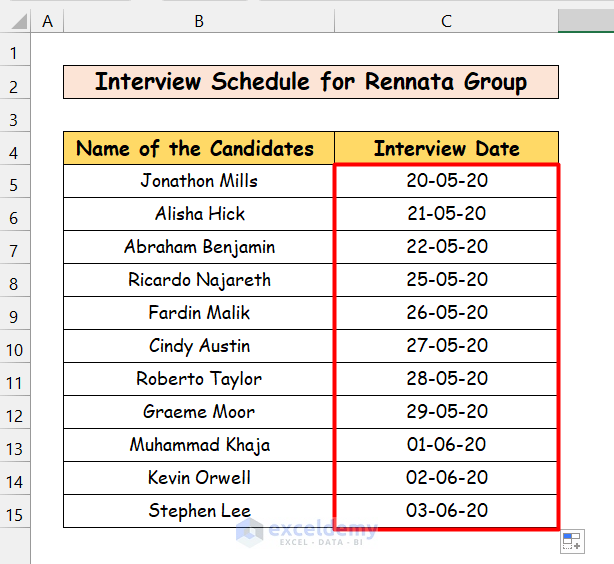Select row 15 header
The height and width of the screenshot is (564, 614).
coord(15,515)
